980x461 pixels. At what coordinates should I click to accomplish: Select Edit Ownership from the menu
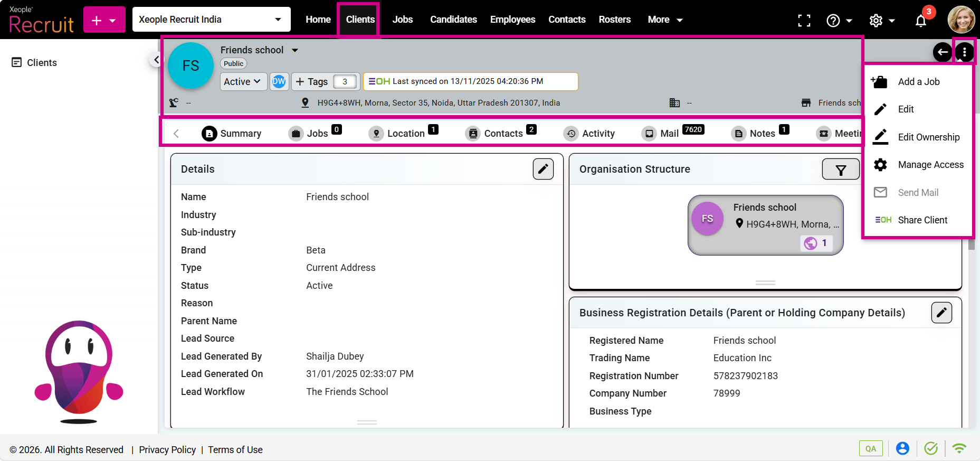[x=928, y=137]
